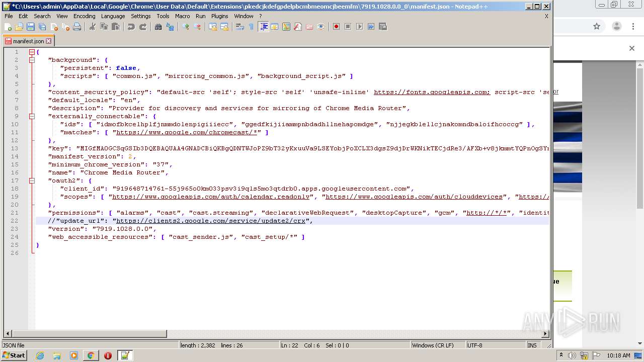Close the Chrome panel with X
Screen dimensions: 644x362
(x=632, y=48)
